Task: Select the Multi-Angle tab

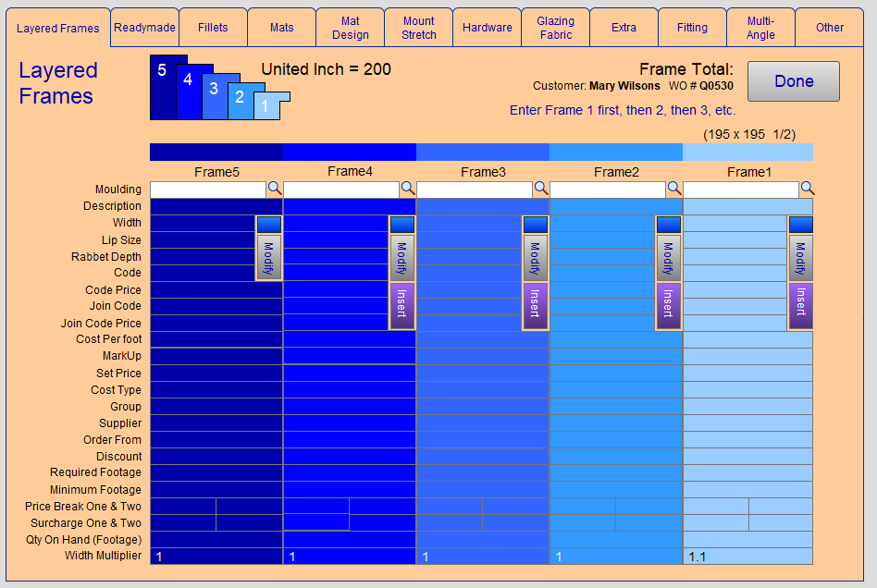Action: 760,28
